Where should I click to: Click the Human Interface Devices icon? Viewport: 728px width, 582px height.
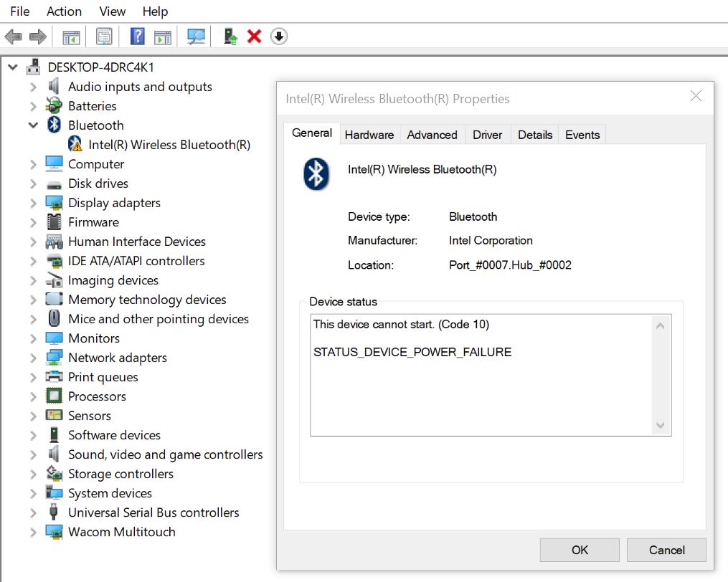54,242
